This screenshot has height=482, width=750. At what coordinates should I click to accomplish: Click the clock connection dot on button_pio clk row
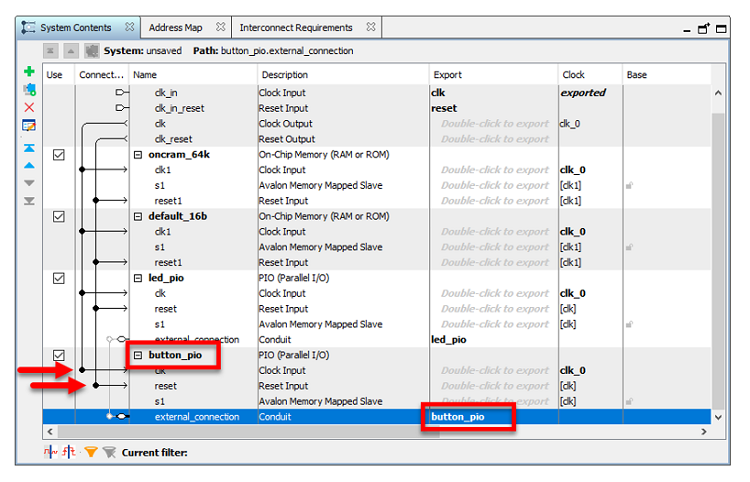point(82,370)
